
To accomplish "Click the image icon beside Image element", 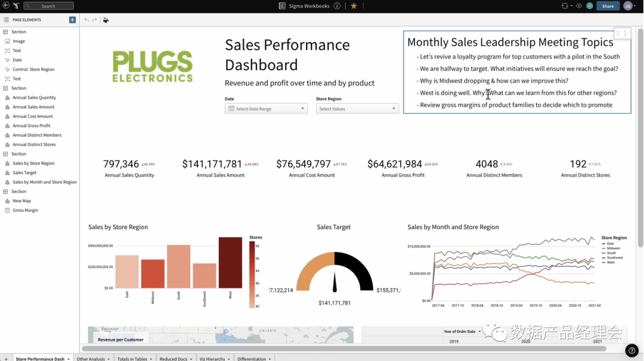I will pyautogui.click(x=7, y=41).
